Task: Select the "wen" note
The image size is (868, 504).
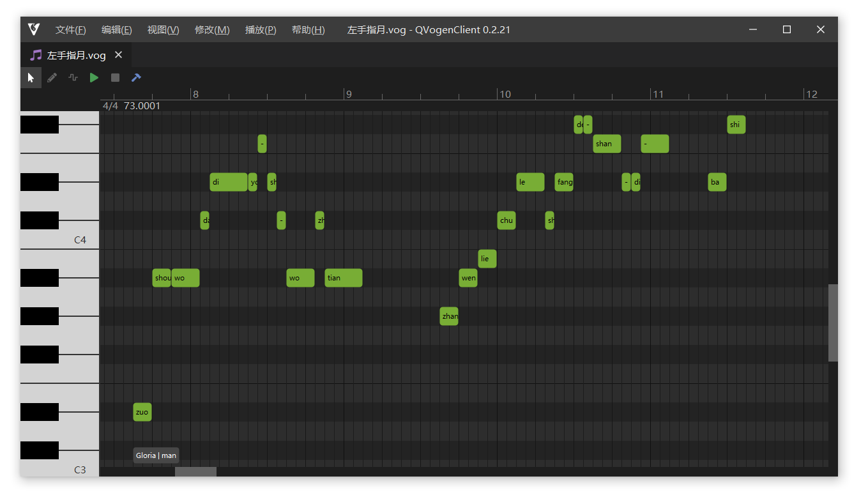Action: pos(468,278)
